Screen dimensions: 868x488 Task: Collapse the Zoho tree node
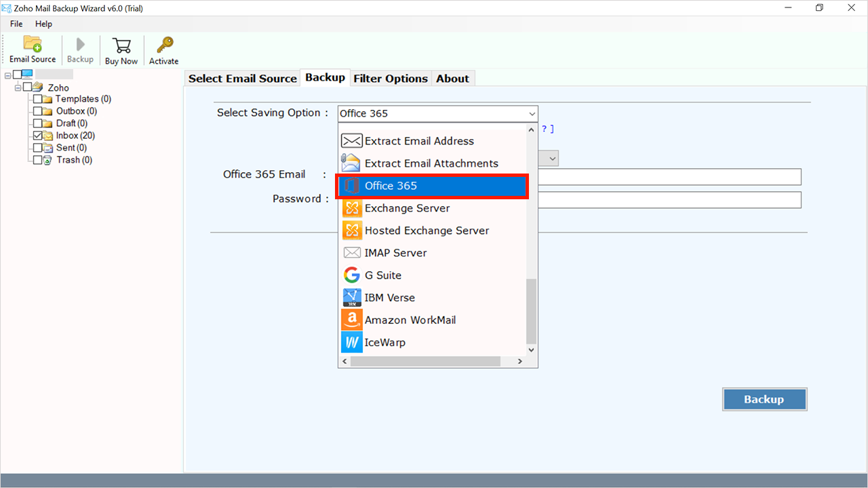click(x=18, y=87)
